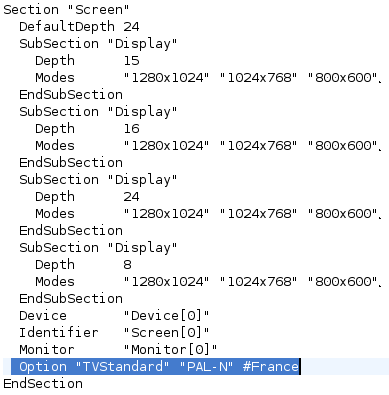Click "1280x1024" in the Depth 15 modes
389x395 pixels.
[x=166, y=78]
